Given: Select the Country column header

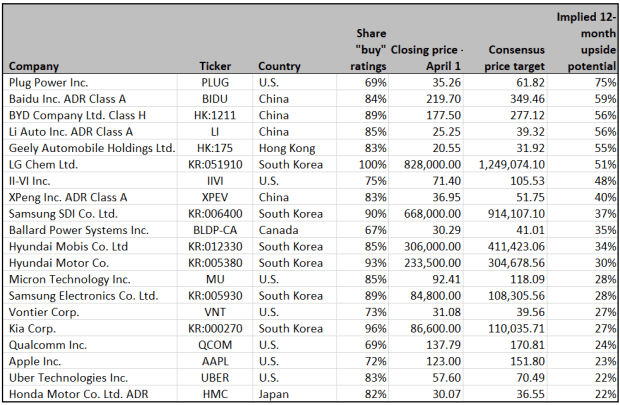Looking at the screenshot, I should [x=279, y=66].
